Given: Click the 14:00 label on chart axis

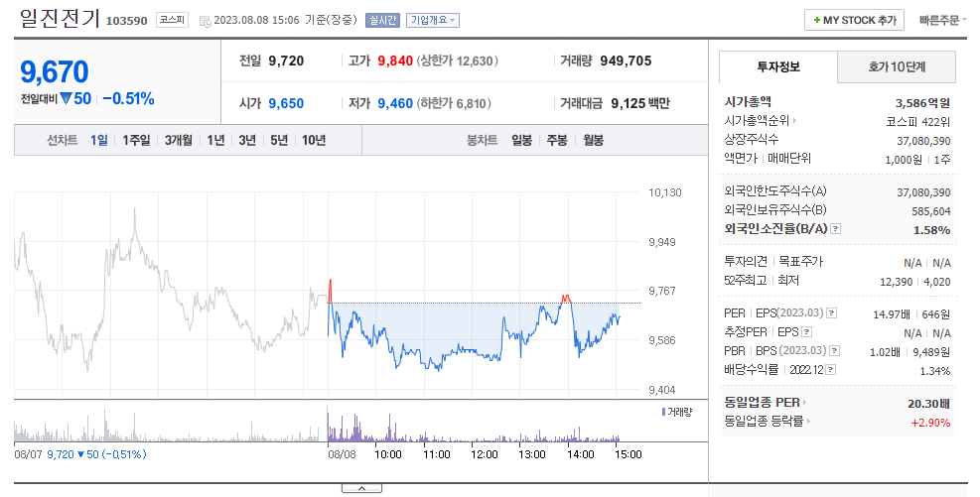Looking at the screenshot, I should tap(580, 454).
